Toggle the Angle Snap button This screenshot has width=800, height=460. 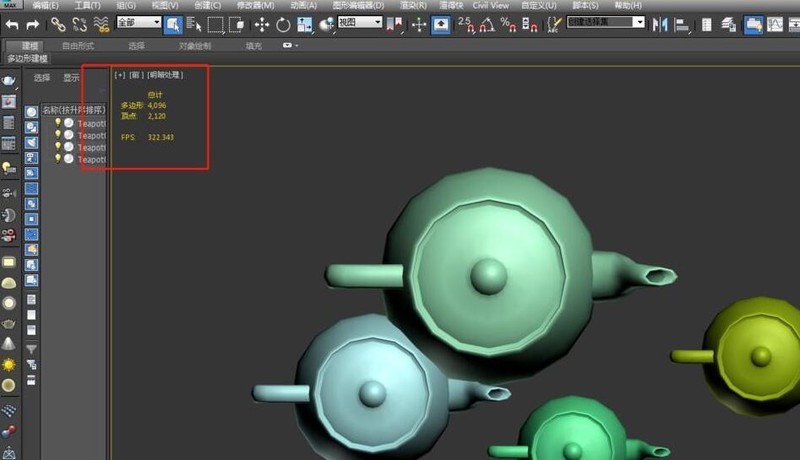[487, 23]
